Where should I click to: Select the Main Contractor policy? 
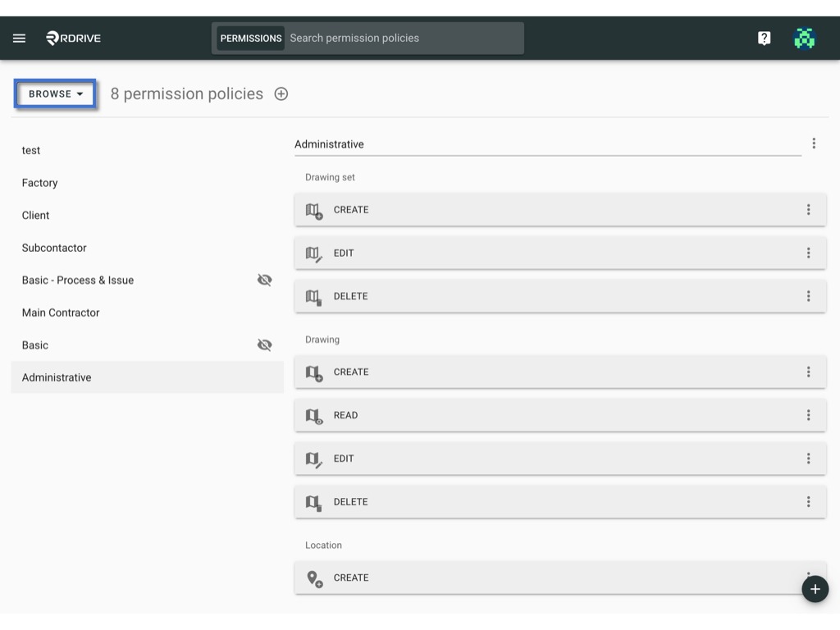click(148, 313)
